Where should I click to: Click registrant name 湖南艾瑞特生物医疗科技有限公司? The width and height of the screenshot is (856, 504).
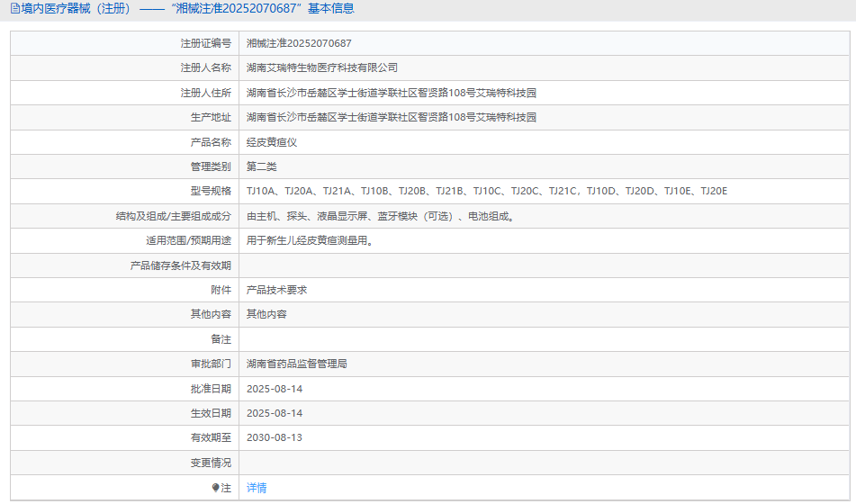tap(322, 67)
